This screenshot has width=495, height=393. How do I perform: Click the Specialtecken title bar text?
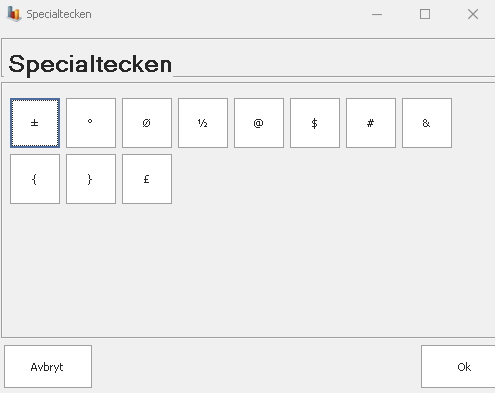point(59,14)
